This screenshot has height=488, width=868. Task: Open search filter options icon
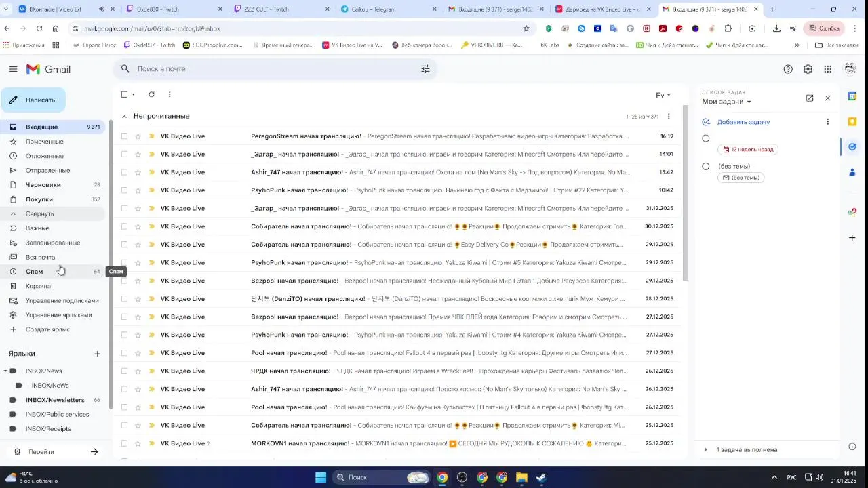tap(425, 68)
